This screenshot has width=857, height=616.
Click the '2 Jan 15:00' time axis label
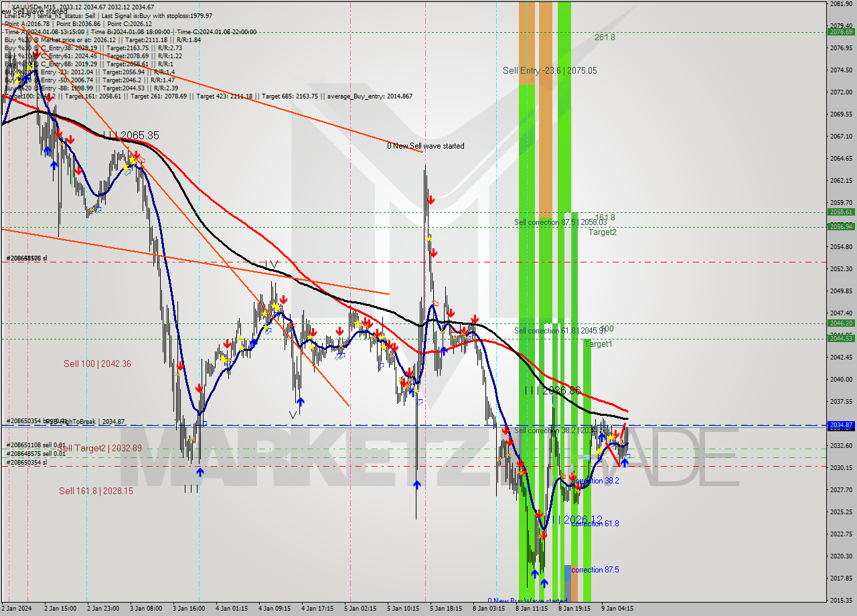(60, 609)
